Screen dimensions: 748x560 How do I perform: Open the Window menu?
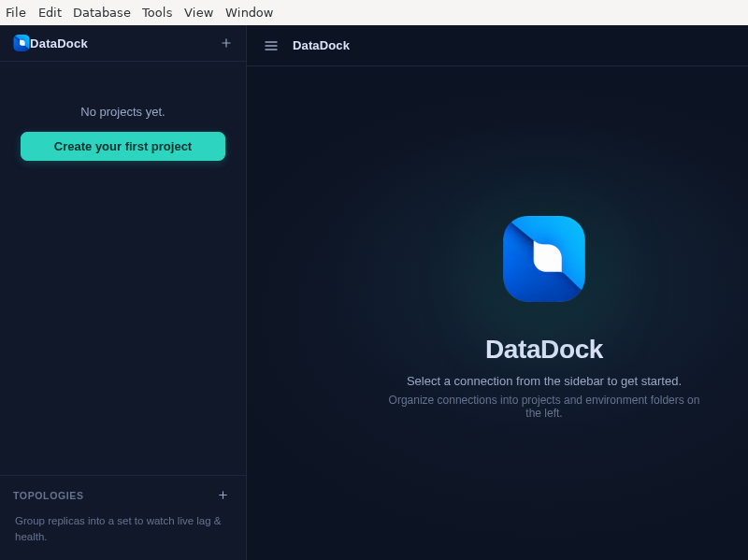pyautogui.click(x=249, y=12)
